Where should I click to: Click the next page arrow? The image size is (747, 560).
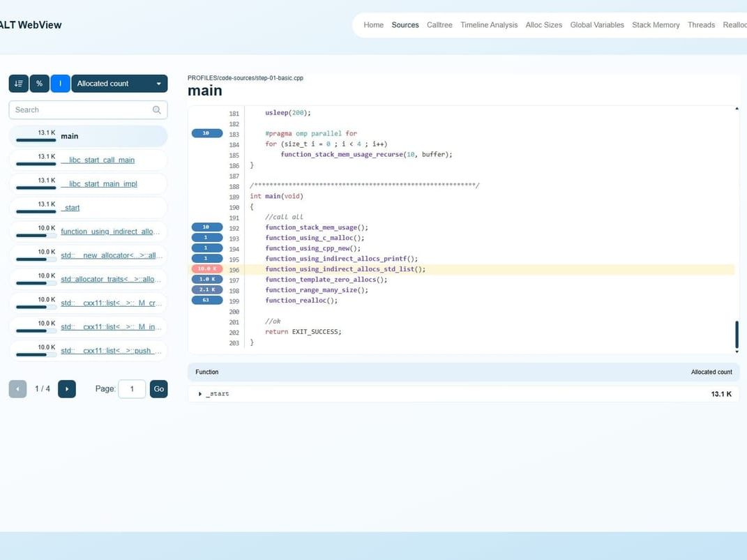(x=66, y=388)
